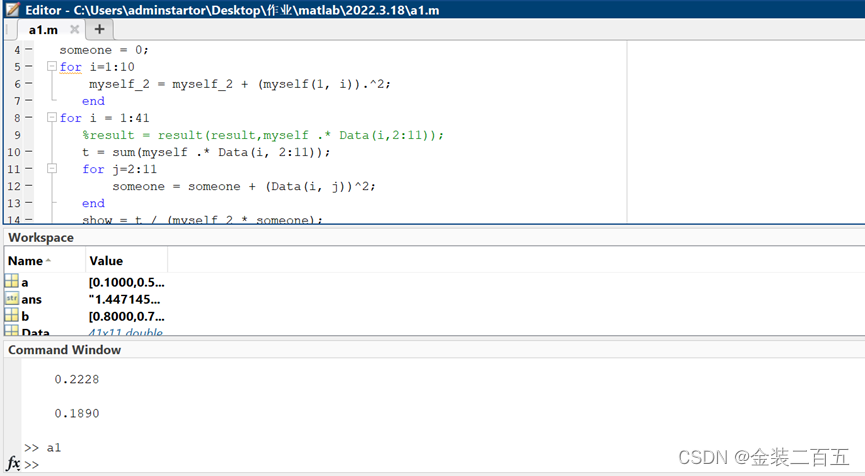The image size is (865, 476).
Task: Click the MATLAB Editor title icon
Action: point(13,10)
